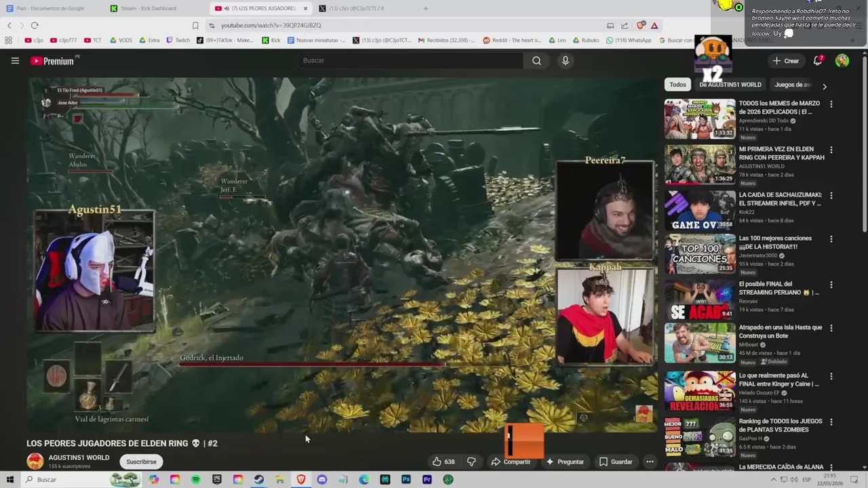This screenshot has width=868, height=488.
Task: Show hidden system tray icons
Action: click(774, 479)
